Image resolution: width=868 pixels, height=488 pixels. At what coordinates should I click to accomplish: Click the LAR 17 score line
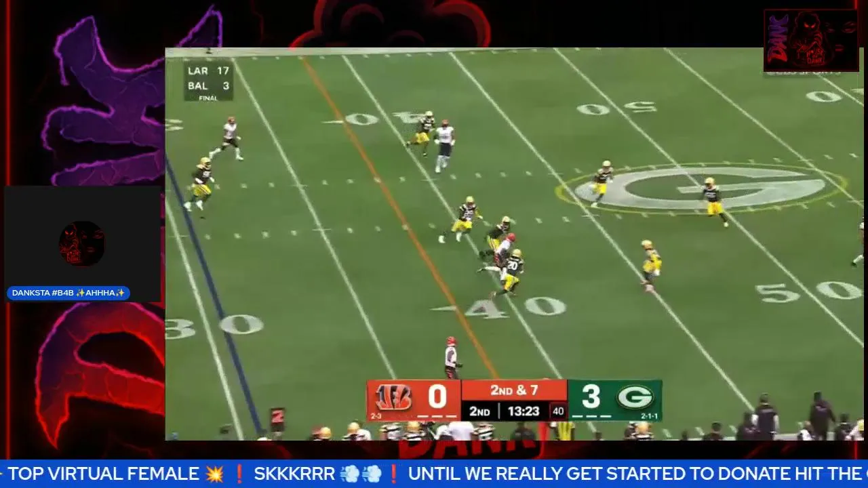point(208,70)
